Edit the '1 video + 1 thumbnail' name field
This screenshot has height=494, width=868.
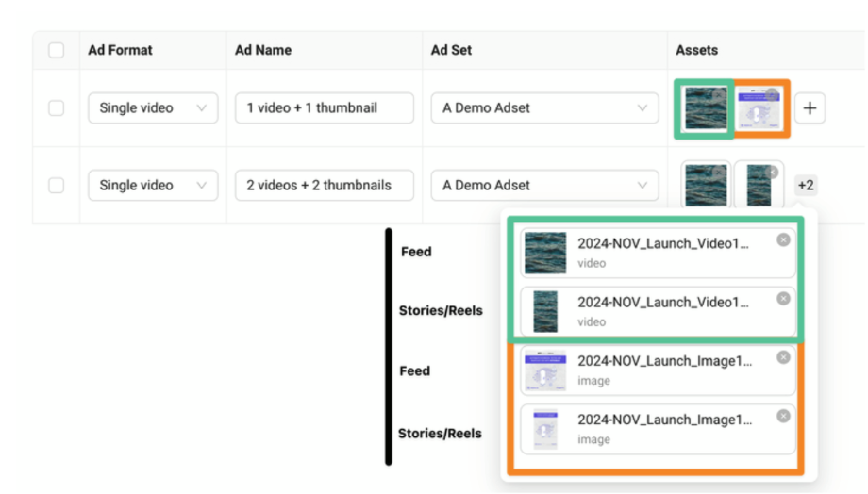(x=324, y=108)
